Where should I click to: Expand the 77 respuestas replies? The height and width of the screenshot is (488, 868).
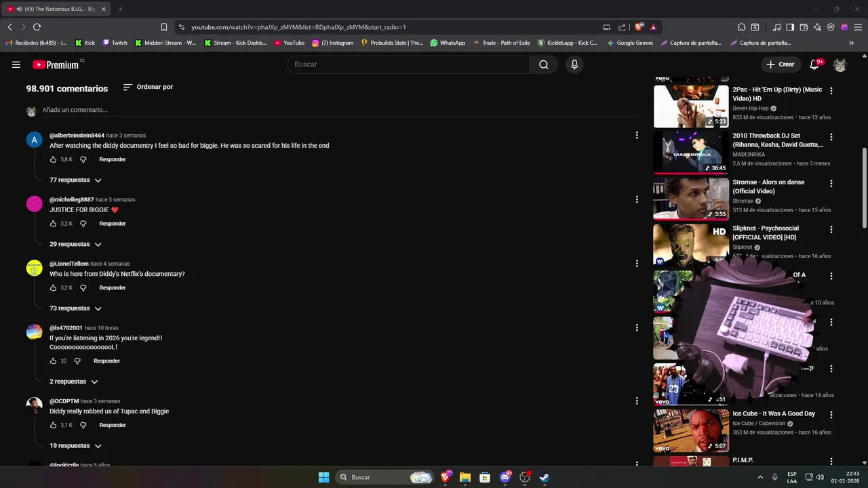pos(75,180)
